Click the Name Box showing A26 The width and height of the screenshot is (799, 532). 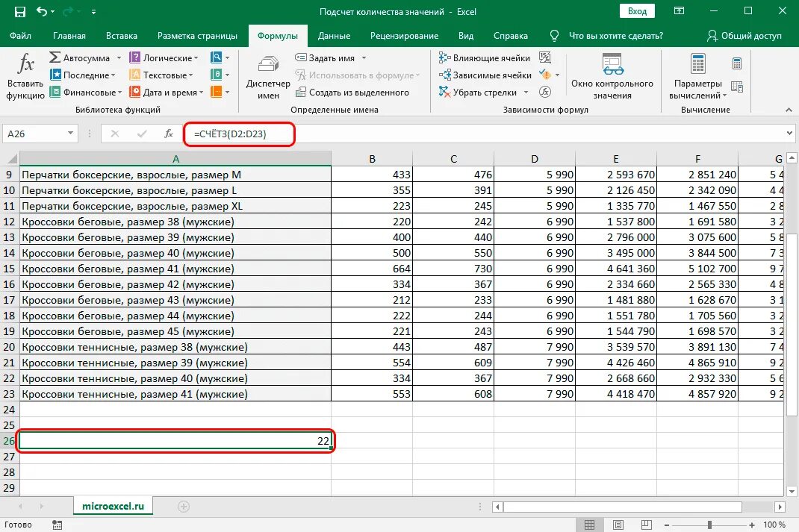[34, 134]
